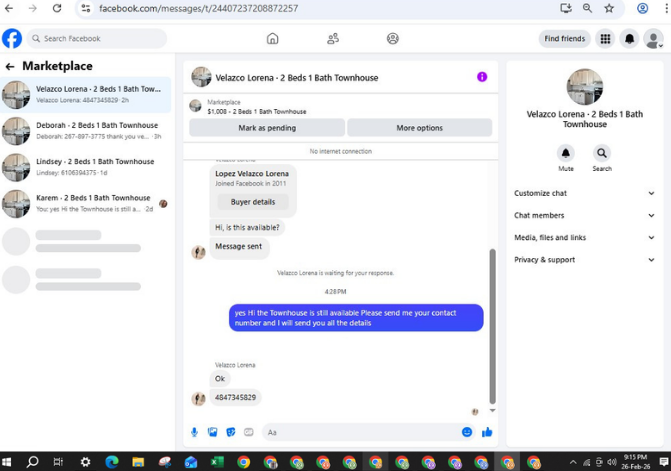Open the account profile picture menu
This screenshot has width=671, height=471.
[653, 39]
